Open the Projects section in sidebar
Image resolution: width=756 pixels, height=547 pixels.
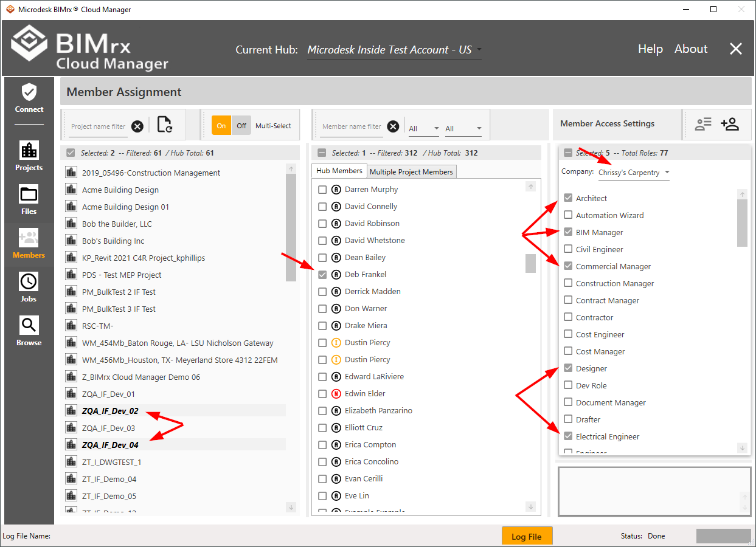coord(29,156)
